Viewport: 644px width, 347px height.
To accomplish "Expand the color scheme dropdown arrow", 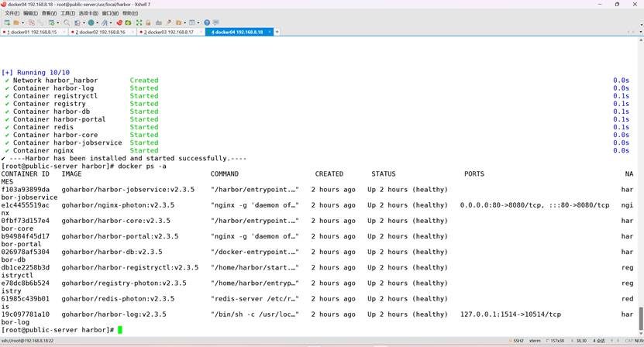I will point(111,22).
